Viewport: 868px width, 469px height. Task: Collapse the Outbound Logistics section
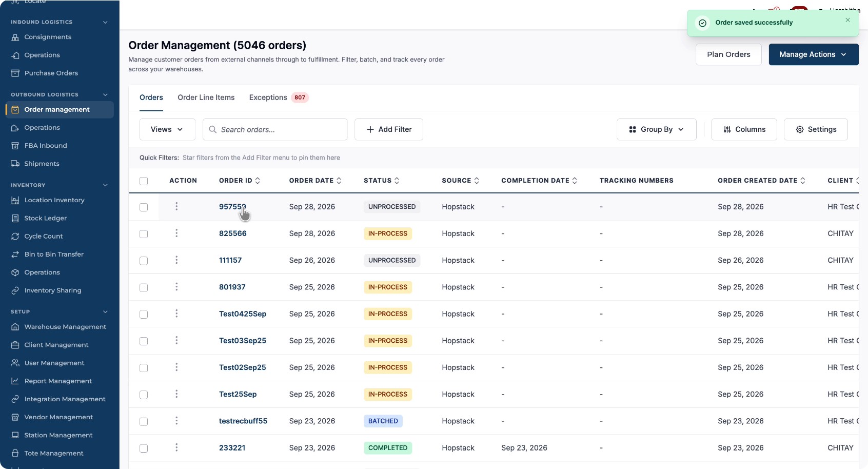click(x=105, y=94)
